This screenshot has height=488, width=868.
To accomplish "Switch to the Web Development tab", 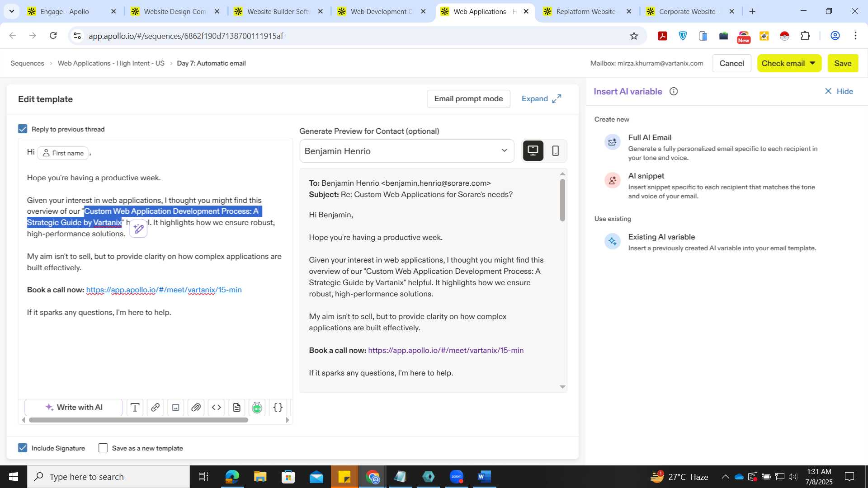I will tap(381, 11).
